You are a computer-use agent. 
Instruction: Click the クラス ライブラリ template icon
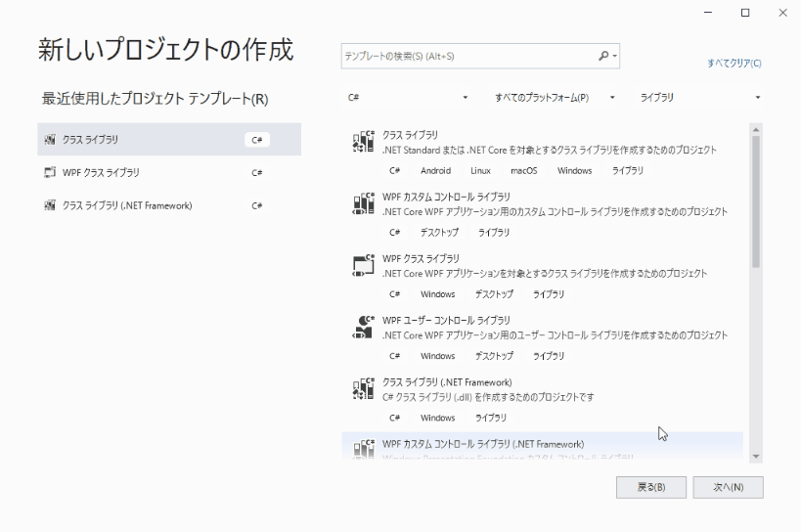click(363, 142)
